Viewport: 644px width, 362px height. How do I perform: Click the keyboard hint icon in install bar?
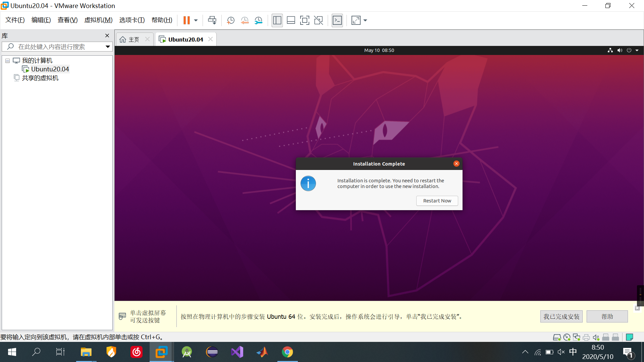tap(122, 316)
